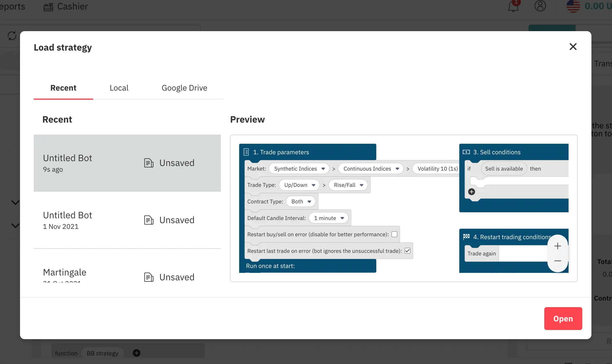Switch to the Google Drive tab
This screenshot has width=612, height=364.
tap(184, 88)
